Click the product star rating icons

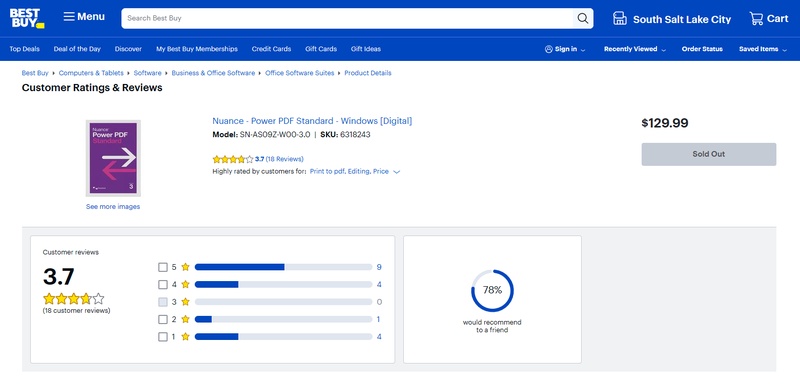point(233,159)
